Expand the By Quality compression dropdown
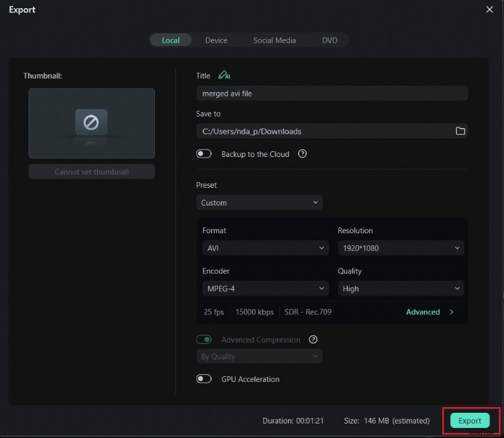This screenshot has width=504, height=438. [x=259, y=356]
